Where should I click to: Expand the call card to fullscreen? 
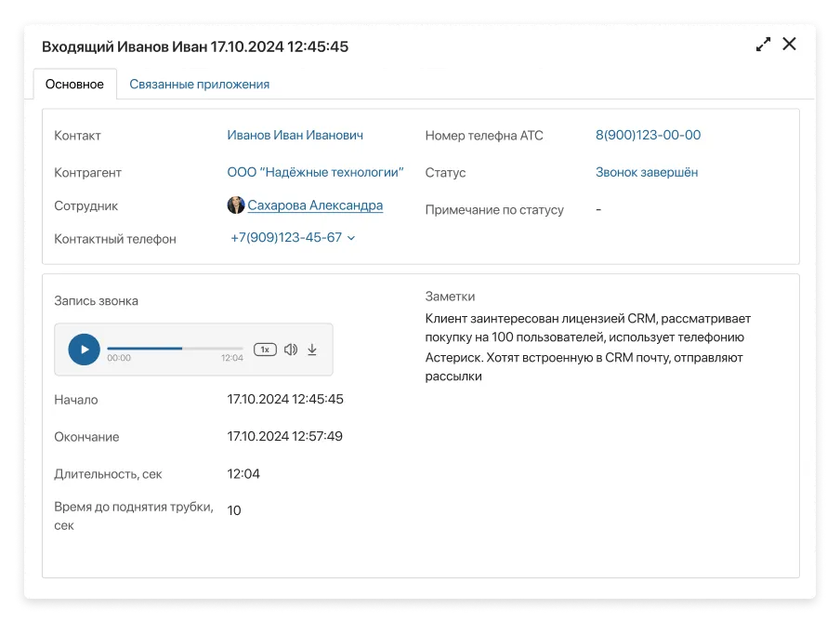coord(763,45)
